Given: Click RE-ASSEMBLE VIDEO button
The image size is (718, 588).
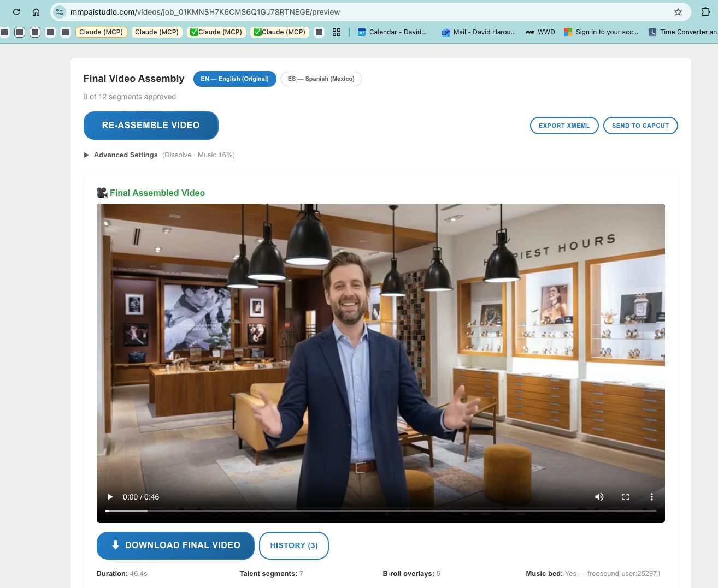Looking at the screenshot, I should click(x=151, y=126).
